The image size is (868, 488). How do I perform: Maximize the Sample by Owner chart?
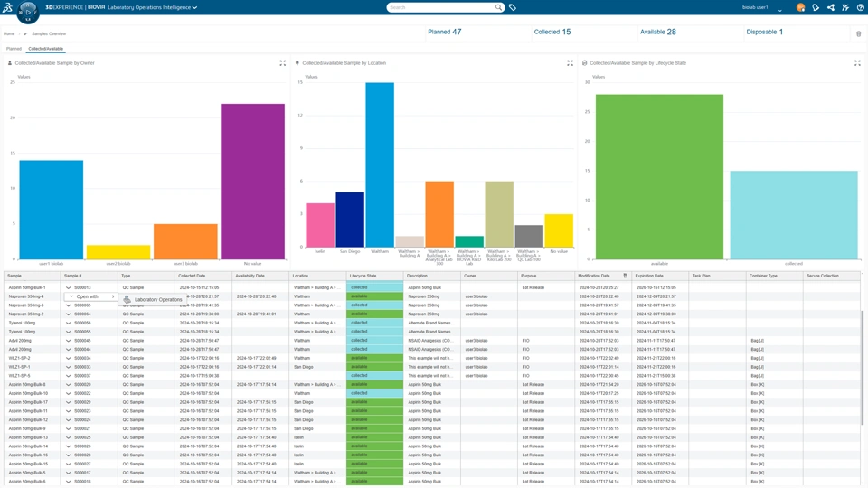[283, 63]
